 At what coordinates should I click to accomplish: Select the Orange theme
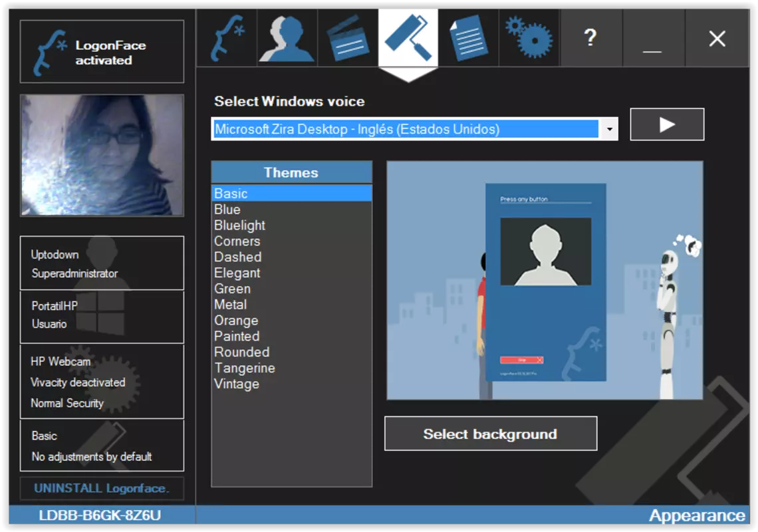coord(291,320)
